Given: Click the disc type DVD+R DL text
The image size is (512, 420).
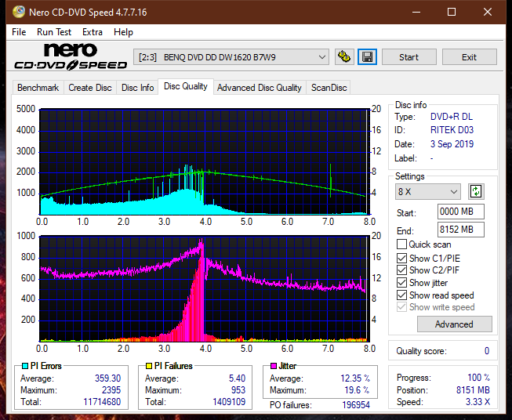Looking at the screenshot, I should point(452,117).
